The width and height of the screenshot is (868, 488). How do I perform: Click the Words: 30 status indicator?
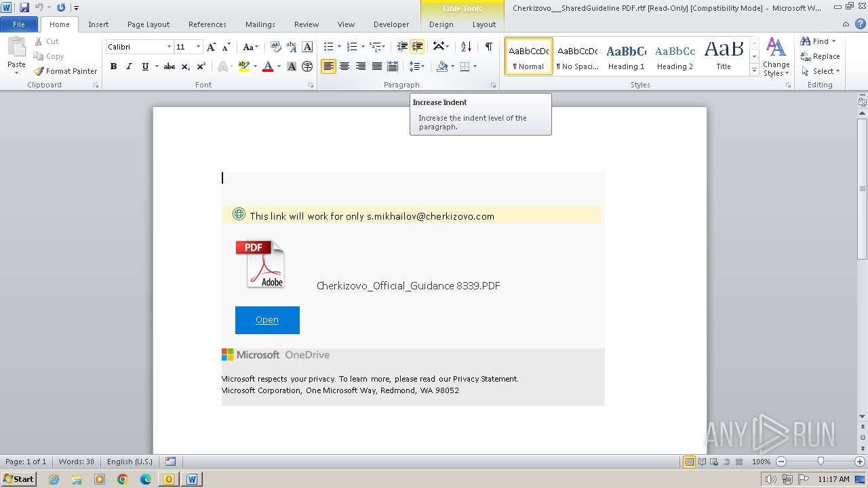[77, 462]
